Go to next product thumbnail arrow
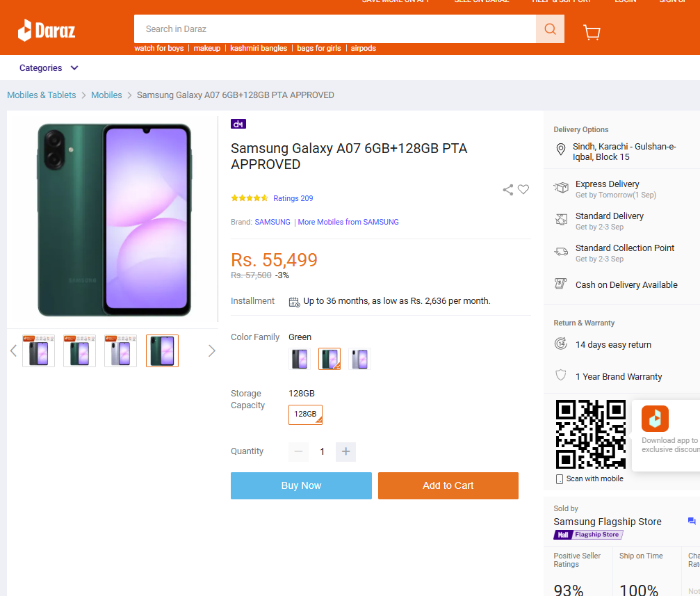The width and height of the screenshot is (700, 596). pos(212,351)
